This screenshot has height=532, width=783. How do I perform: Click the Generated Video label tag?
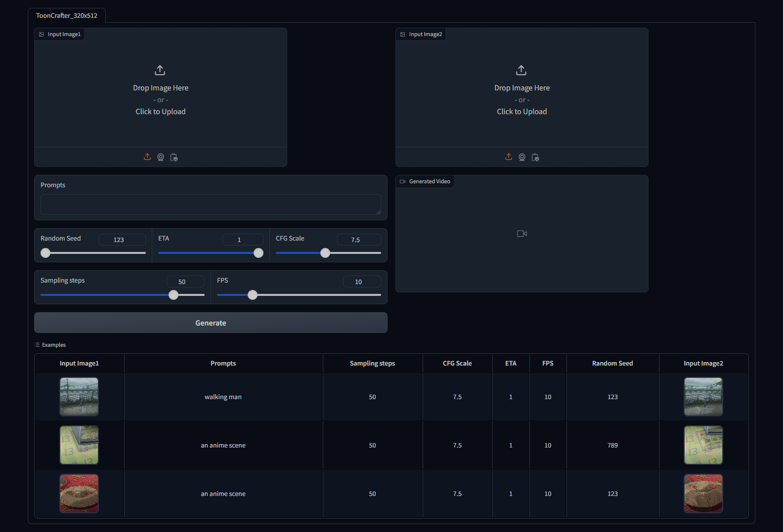(x=425, y=181)
